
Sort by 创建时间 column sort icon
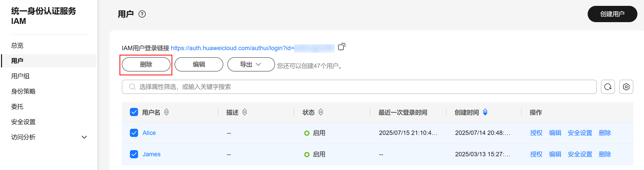[x=485, y=112]
